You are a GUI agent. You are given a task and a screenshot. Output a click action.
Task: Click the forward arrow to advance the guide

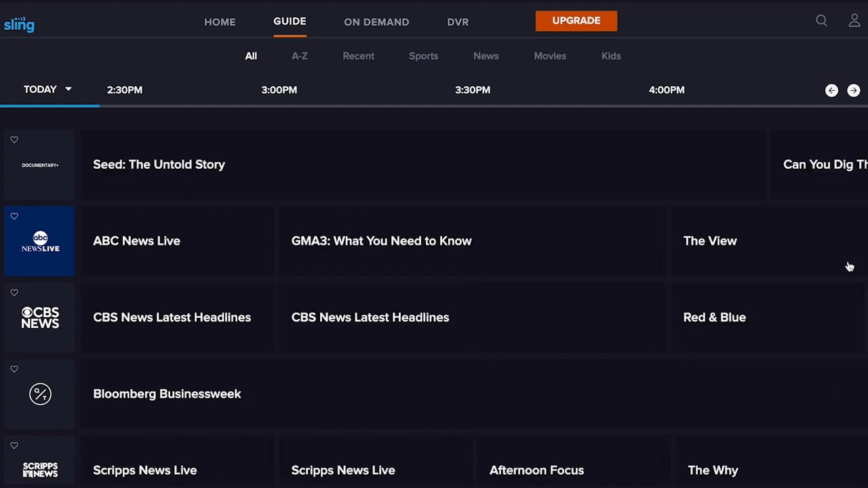point(853,90)
